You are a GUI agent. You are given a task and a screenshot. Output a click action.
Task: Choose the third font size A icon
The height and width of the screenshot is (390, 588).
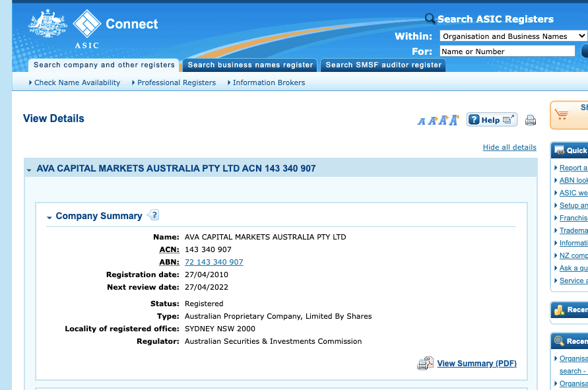443,120
